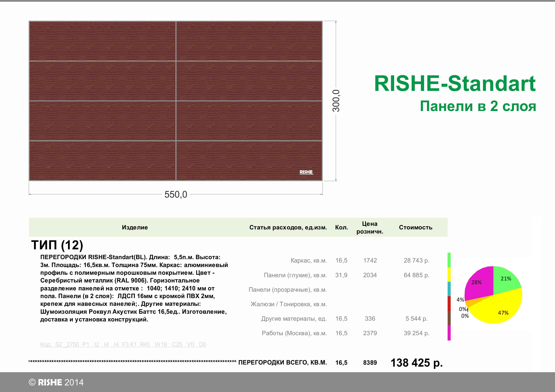Click the subtitle 'Панели в 2 слоя'
Viewport: 555px width, 392px height.
478,106
